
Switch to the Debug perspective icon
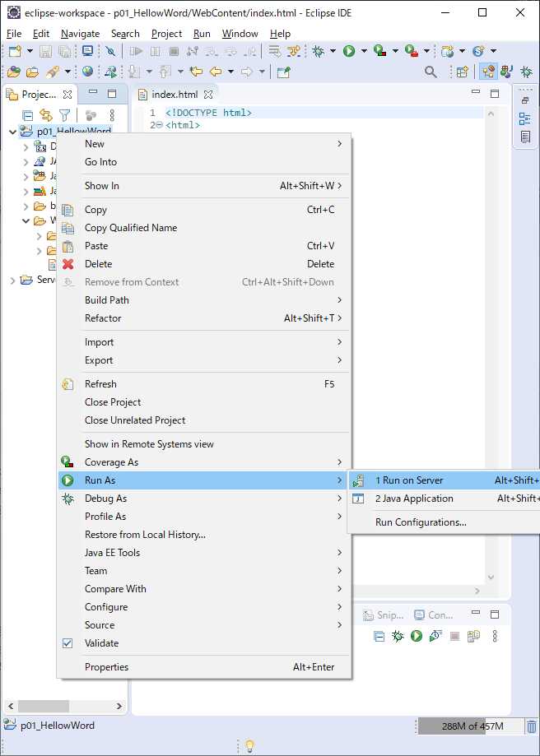(527, 72)
